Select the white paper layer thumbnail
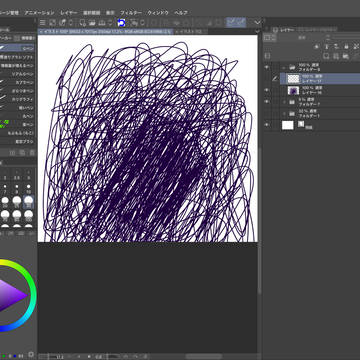The image size is (360, 360). tap(288, 125)
